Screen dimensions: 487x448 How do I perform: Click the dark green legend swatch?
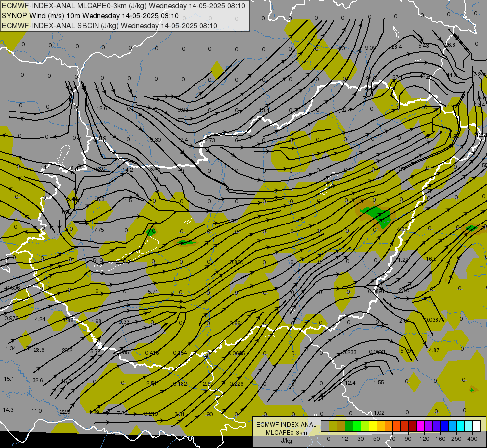[x=349, y=426]
